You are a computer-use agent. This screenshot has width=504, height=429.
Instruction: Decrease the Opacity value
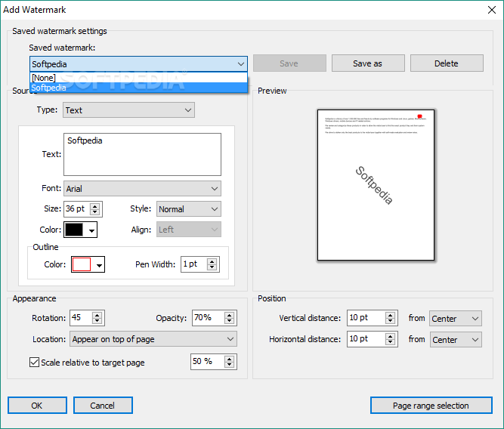click(229, 321)
